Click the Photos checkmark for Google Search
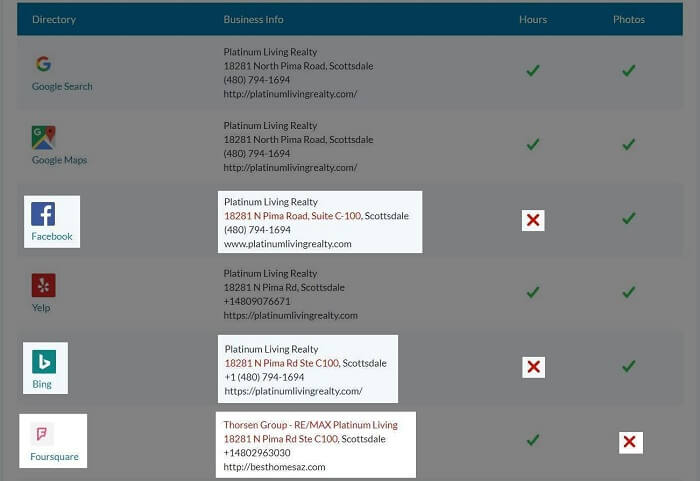 tap(629, 70)
